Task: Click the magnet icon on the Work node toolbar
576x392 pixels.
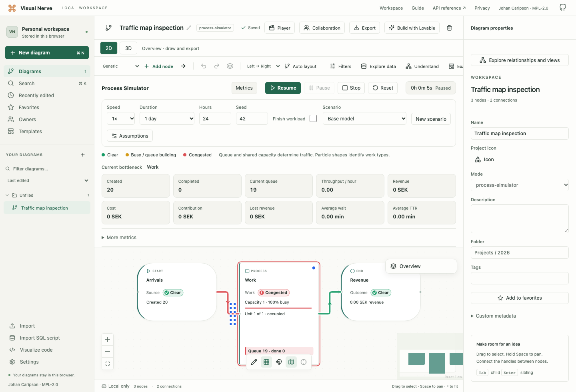Action: coord(279,362)
